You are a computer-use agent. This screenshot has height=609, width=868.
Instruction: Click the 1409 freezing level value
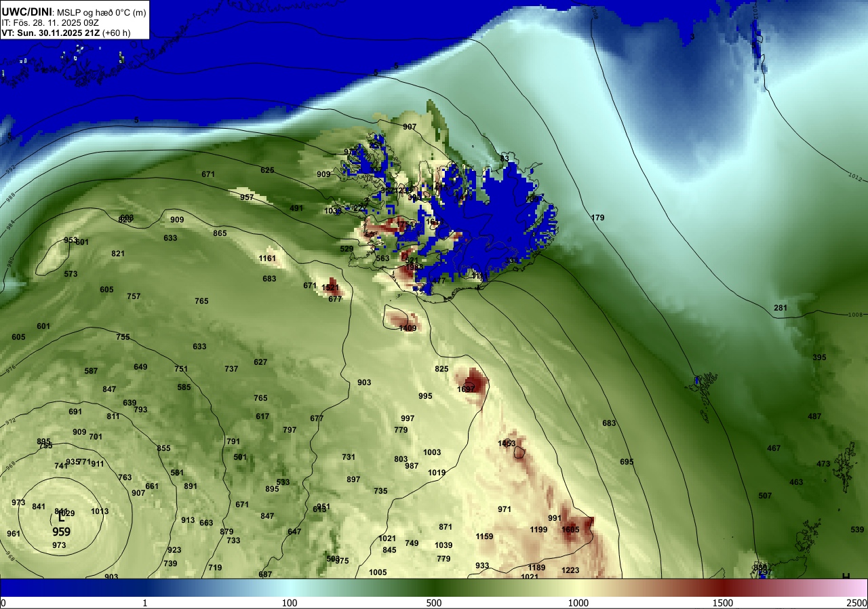[408, 328]
